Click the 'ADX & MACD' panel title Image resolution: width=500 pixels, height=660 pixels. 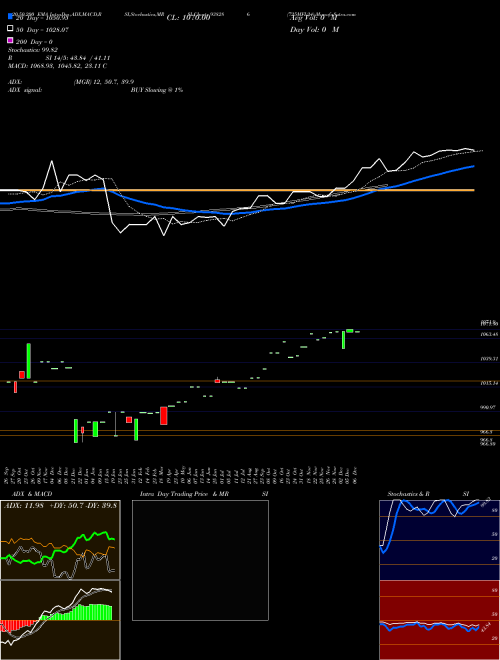pos(32,494)
